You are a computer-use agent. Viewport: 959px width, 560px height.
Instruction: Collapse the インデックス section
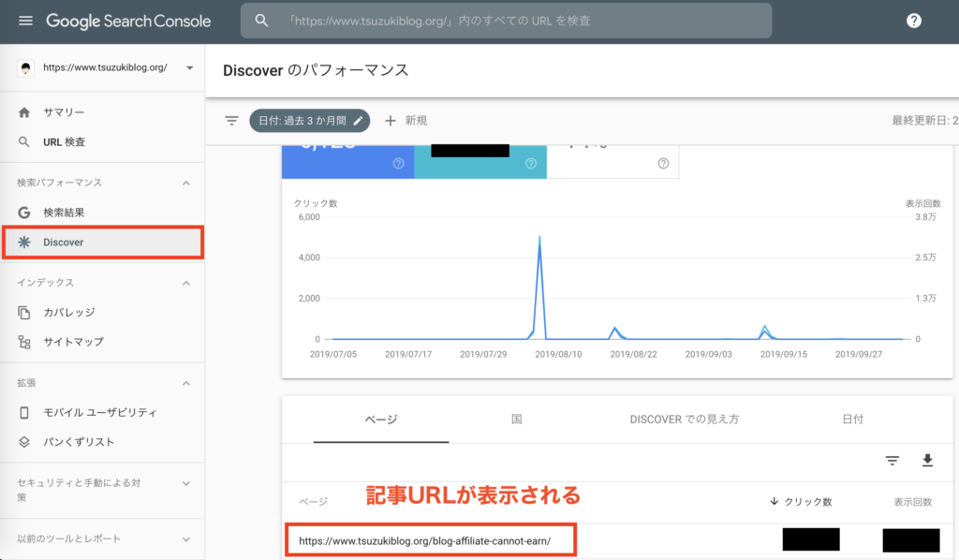(185, 283)
